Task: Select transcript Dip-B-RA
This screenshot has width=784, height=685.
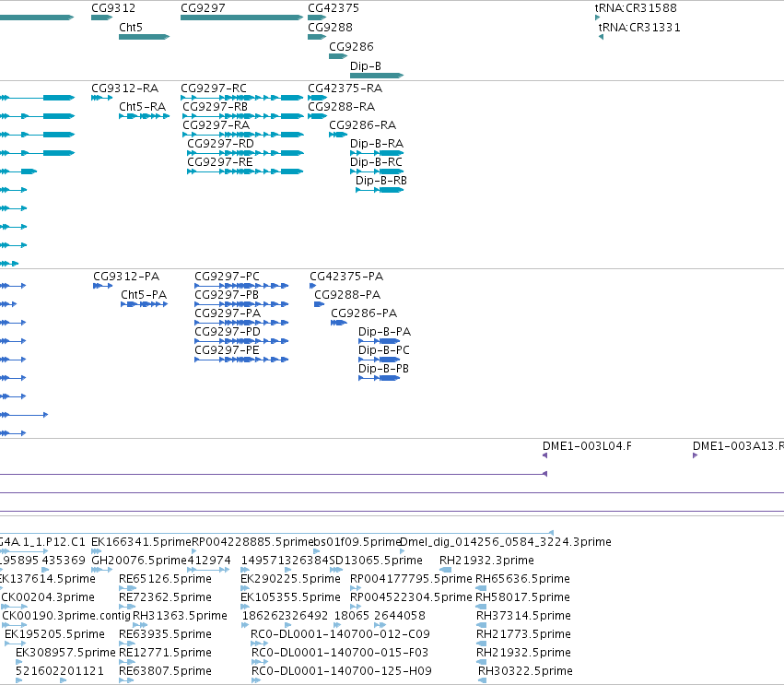Action: (x=377, y=144)
